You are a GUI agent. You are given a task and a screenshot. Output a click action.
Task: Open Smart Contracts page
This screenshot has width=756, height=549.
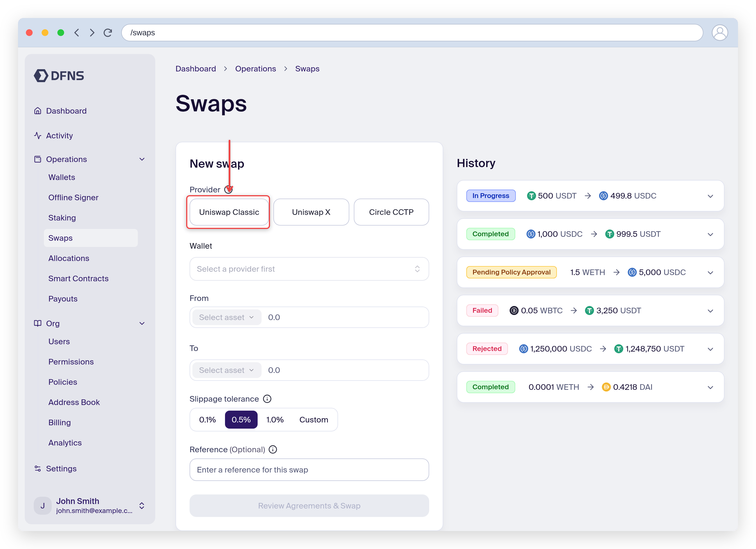(x=78, y=279)
